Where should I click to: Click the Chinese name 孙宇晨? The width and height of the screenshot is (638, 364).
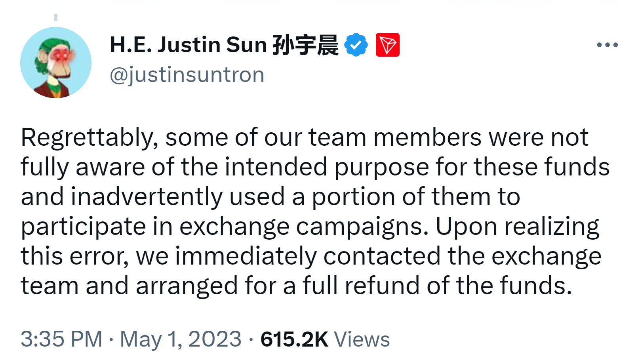tap(305, 45)
